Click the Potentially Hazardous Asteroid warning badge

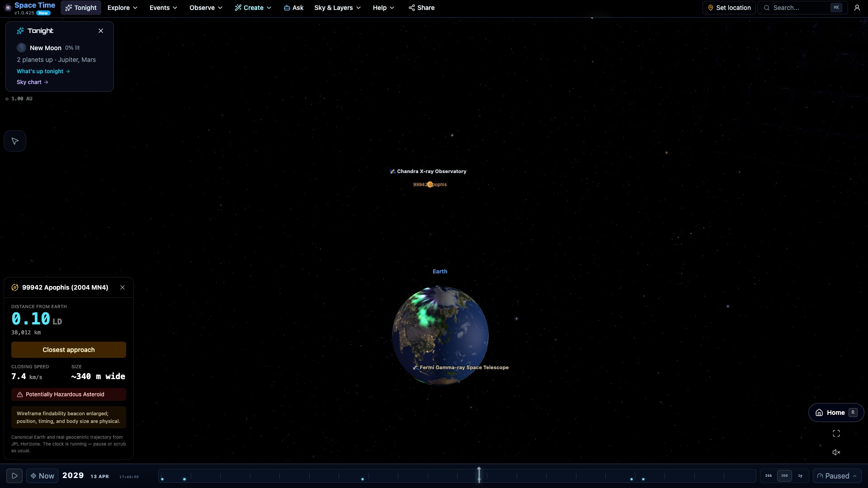(69, 394)
